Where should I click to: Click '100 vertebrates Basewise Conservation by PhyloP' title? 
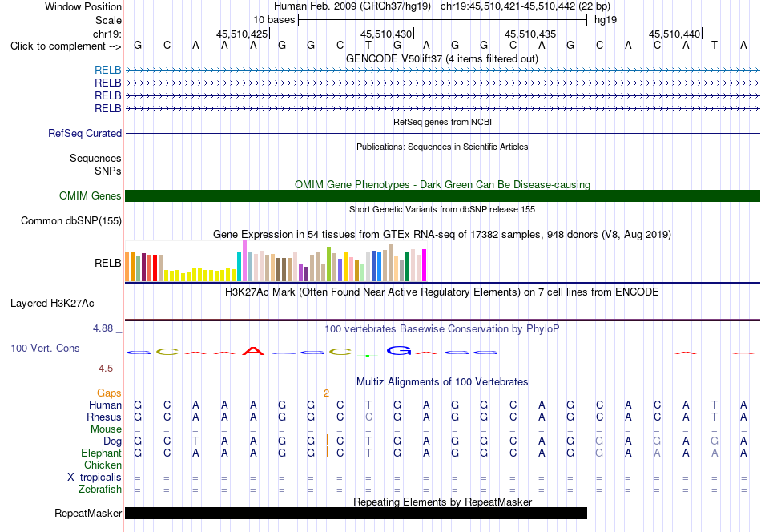(x=442, y=328)
